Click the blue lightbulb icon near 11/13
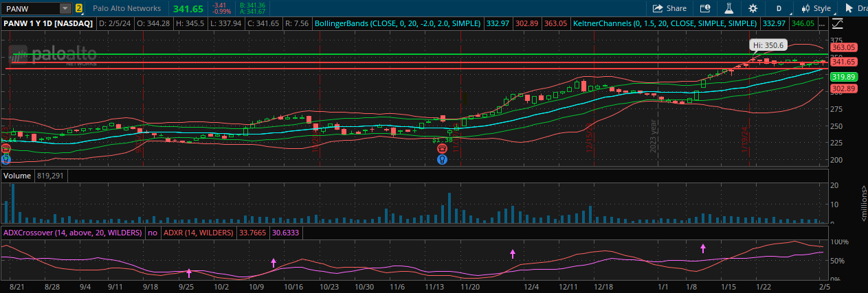Viewport: 868px width, 293px height. pos(443,159)
